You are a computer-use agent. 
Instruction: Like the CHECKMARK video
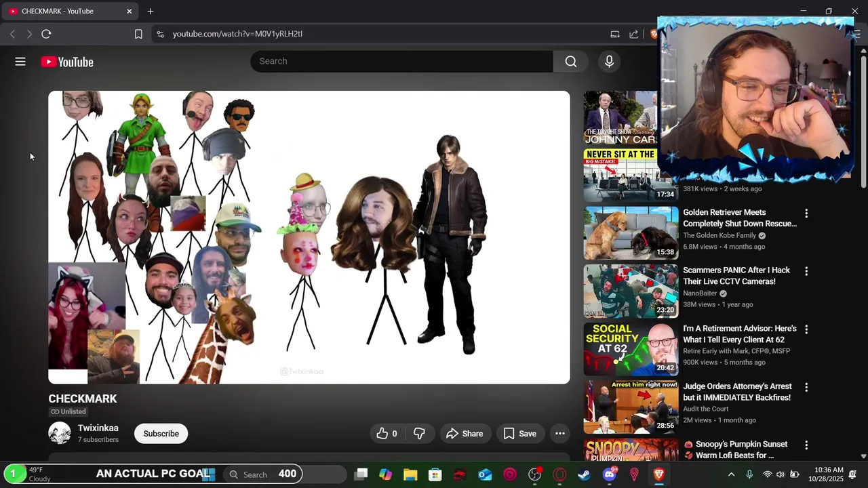(387, 434)
